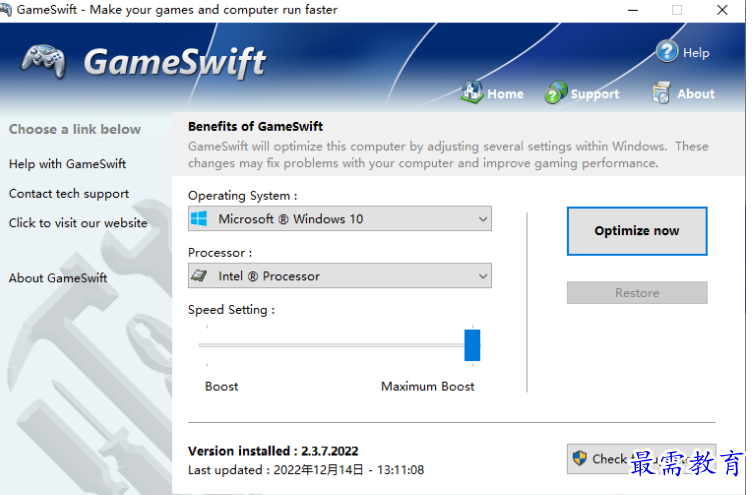Image resolution: width=752 pixels, height=495 pixels.
Task: Click to visit our website link
Action: point(78,223)
